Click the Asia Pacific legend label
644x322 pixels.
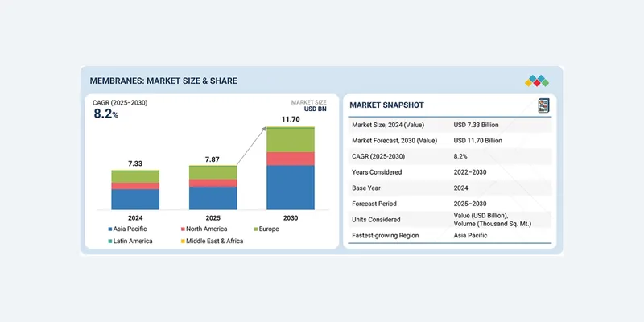[x=130, y=229]
